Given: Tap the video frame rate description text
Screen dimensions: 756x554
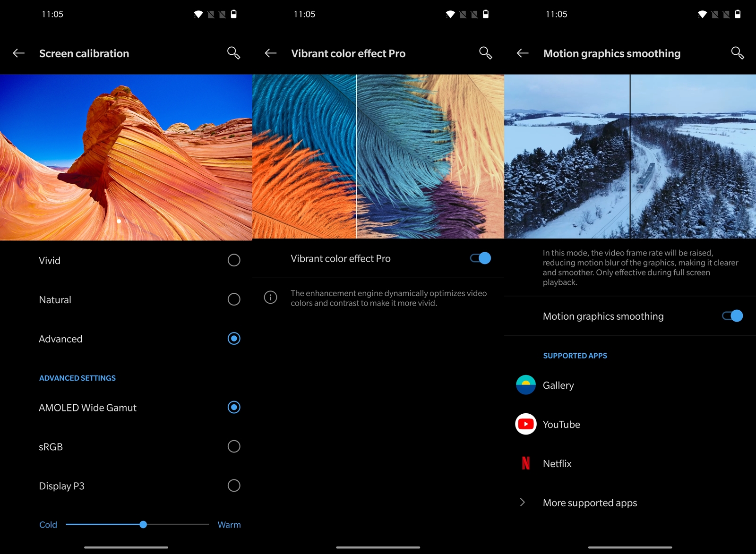Looking at the screenshot, I should (x=640, y=267).
